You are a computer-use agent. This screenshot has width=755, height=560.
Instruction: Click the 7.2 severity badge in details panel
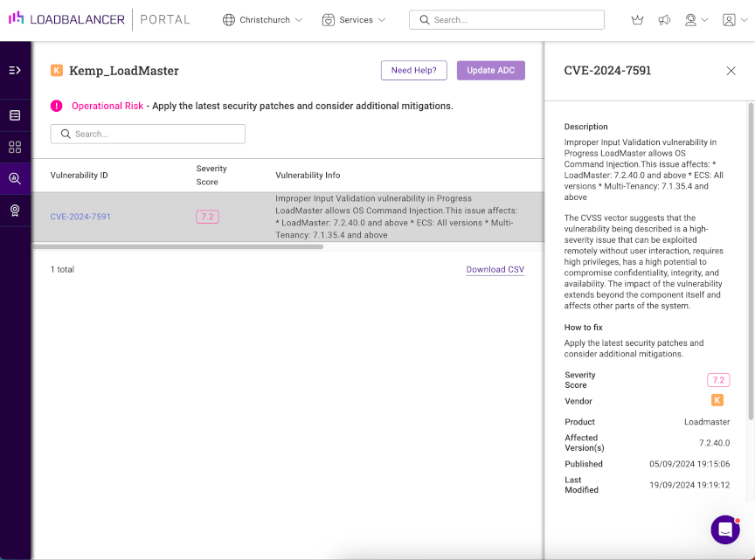click(x=718, y=380)
